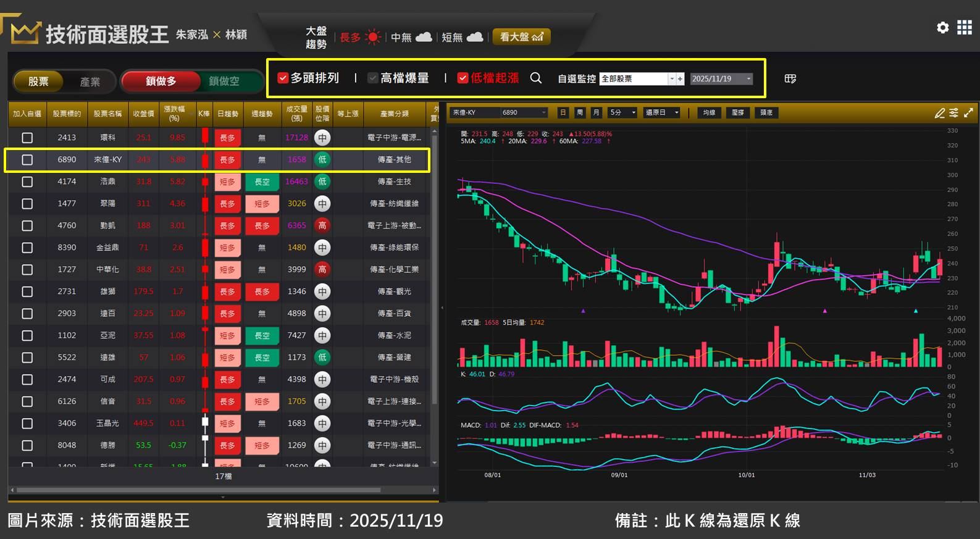Click the 短多 daily trend badge for 8390
The height and width of the screenshot is (539, 980).
tap(227, 248)
